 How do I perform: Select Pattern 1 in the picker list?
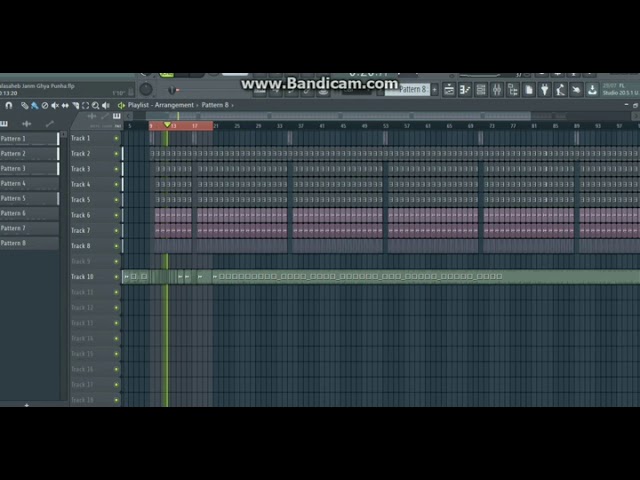29,139
